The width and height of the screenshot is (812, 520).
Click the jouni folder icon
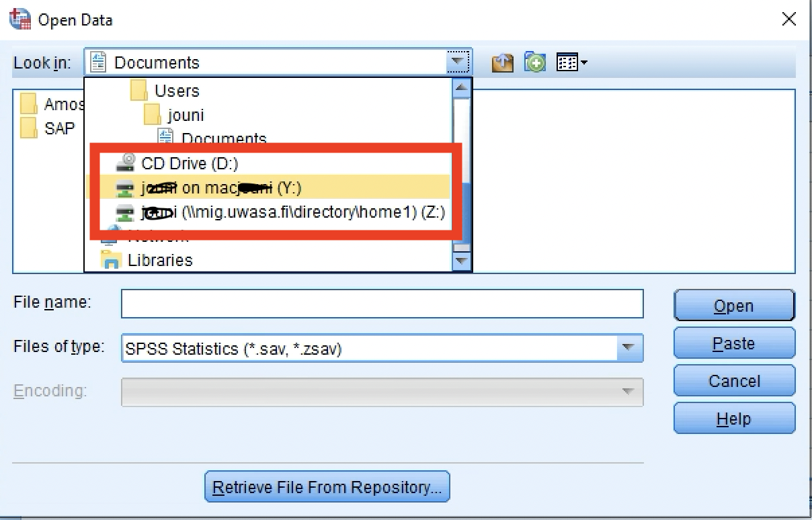[x=153, y=114]
